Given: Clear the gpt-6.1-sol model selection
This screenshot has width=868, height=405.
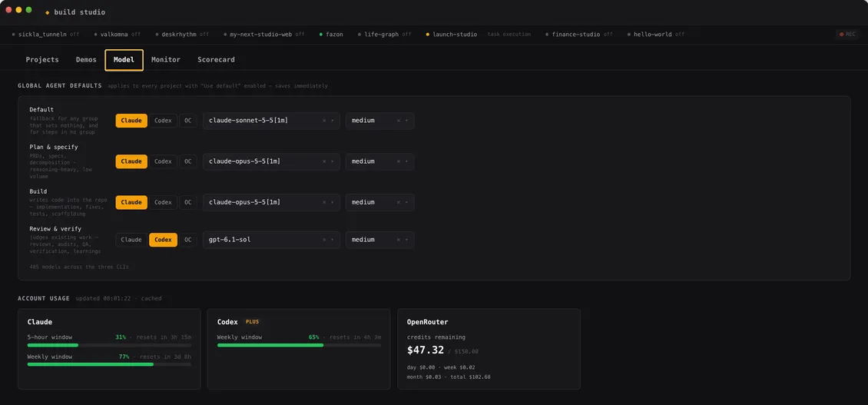Looking at the screenshot, I should pos(324,240).
